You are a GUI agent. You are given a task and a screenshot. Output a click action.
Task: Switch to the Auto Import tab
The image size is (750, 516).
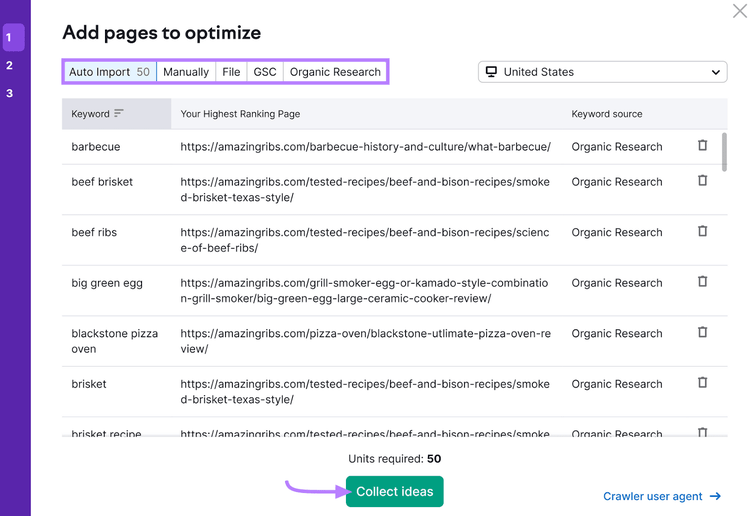[110, 72]
